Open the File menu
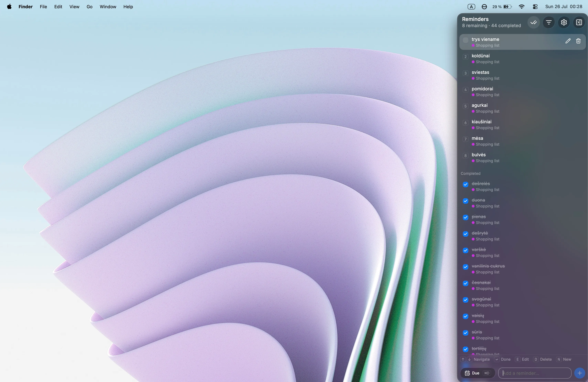The image size is (588, 382). point(43,7)
